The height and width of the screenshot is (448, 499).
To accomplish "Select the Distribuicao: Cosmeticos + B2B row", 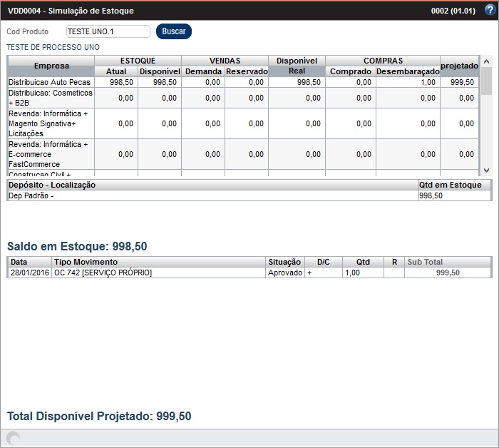I will click(x=50, y=98).
